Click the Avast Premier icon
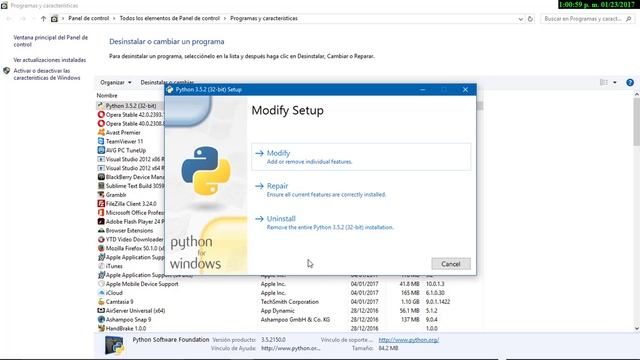 point(101,133)
